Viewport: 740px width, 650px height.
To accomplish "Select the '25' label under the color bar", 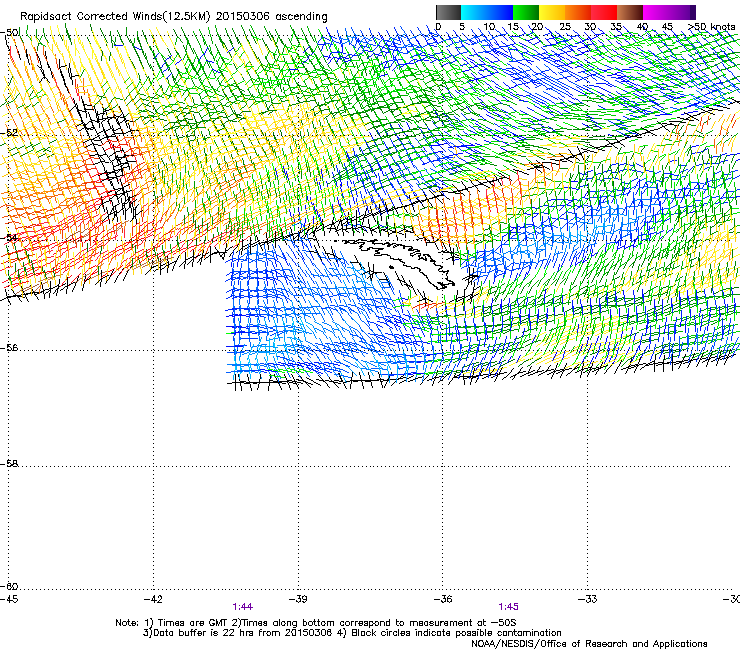I will [564, 26].
